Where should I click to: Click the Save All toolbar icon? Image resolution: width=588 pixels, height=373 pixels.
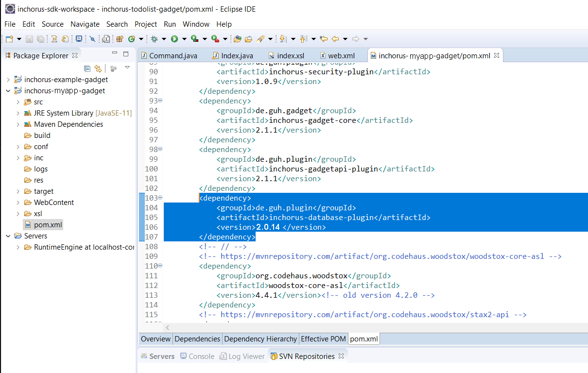(41, 39)
